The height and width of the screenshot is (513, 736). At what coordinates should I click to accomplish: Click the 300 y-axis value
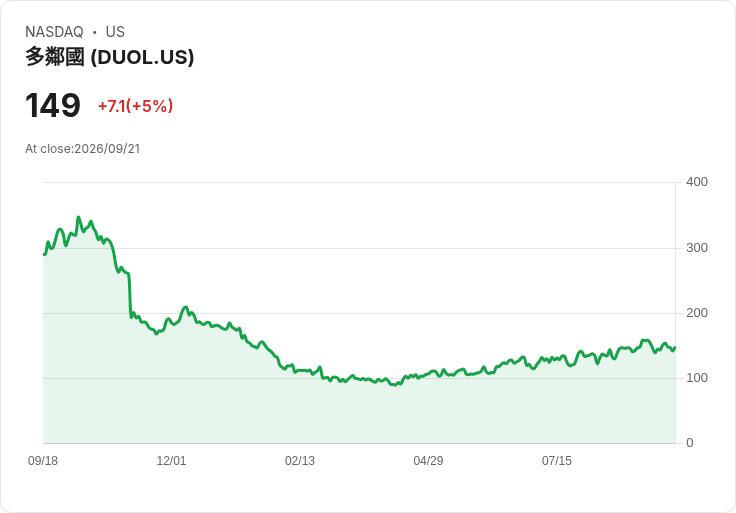(x=697, y=248)
